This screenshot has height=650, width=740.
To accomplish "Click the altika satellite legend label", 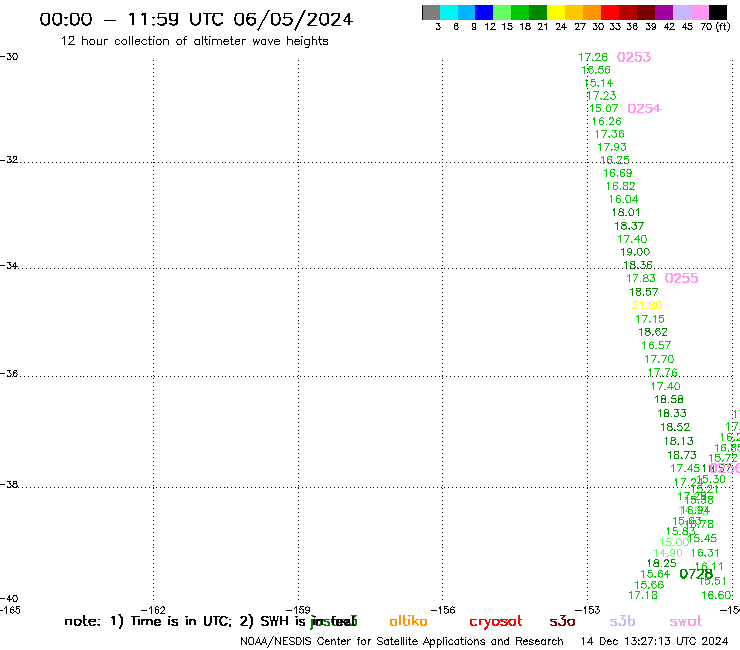I will pyautogui.click(x=408, y=621).
